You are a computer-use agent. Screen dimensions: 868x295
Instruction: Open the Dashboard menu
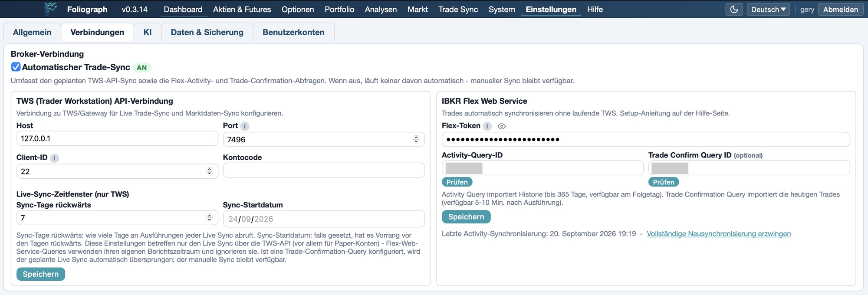coord(183,9)
